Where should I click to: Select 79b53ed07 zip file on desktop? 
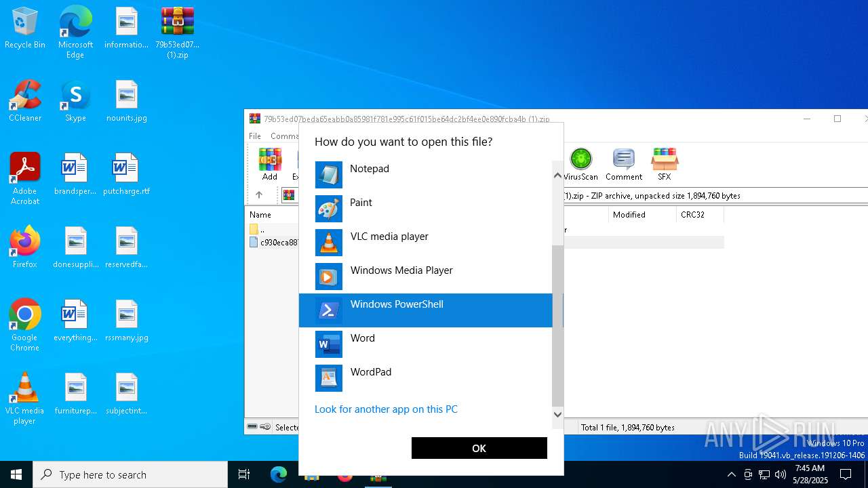(178, 32)
